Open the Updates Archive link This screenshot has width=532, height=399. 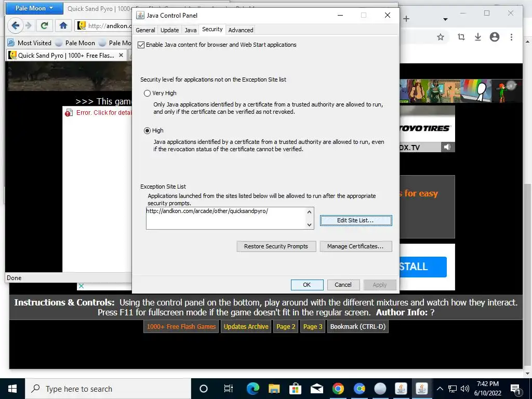coord(246,327)
